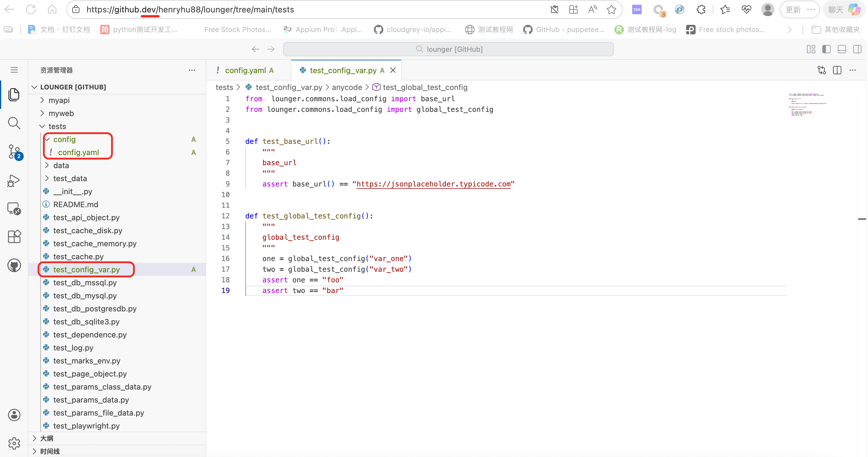Open the Search view in activity bar
868x457 pixels.
14,123
